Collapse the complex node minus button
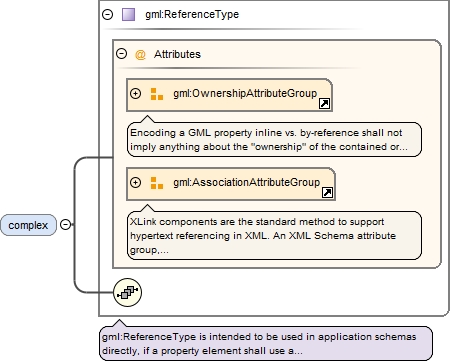Viewport: 451px width, 364px height. (x=66, y=224)
